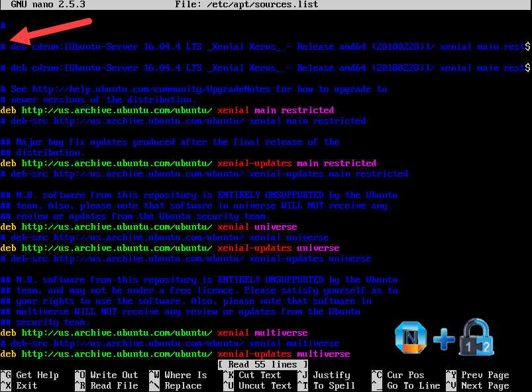The image size is (532, 392).
Task: Click the 'team. Also, please note that software' line
Action: coord(193,205)
